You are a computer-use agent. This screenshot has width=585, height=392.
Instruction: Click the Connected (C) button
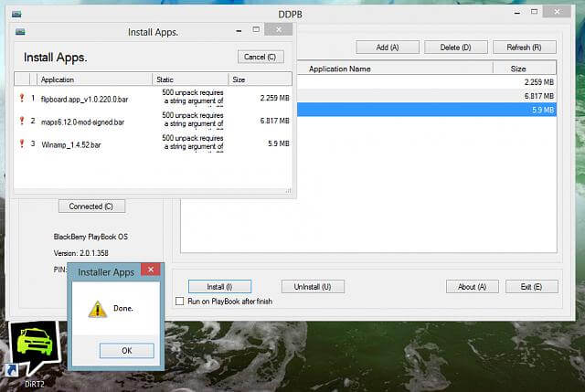tap(91, 207)
